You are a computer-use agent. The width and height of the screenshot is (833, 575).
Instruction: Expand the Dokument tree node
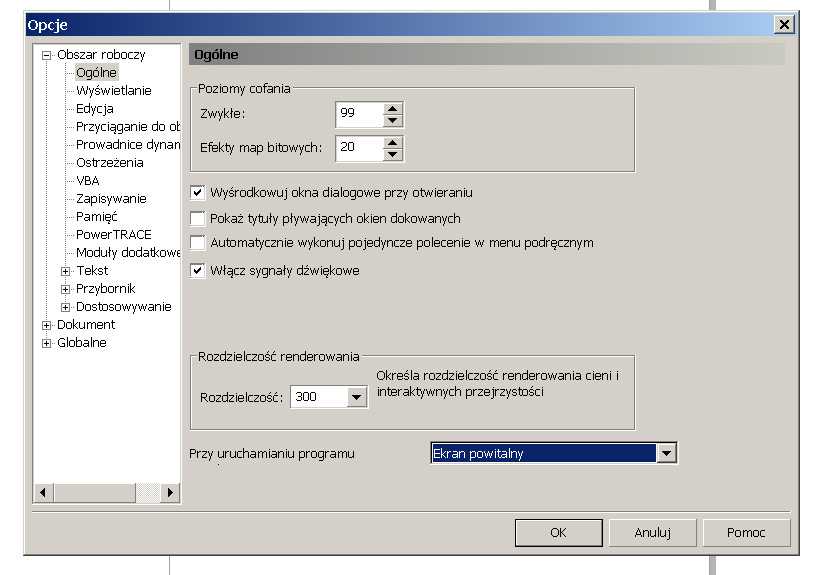click(x=46, y=325)
